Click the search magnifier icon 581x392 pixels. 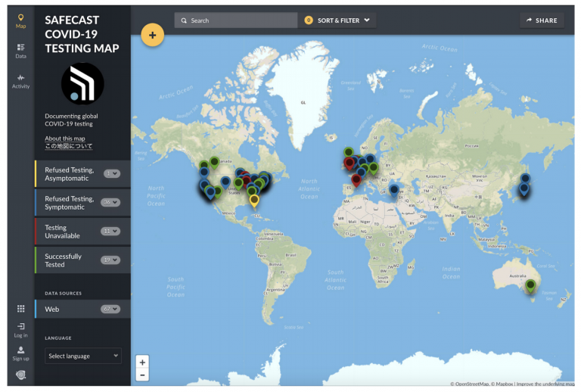[x=184, y=20]
